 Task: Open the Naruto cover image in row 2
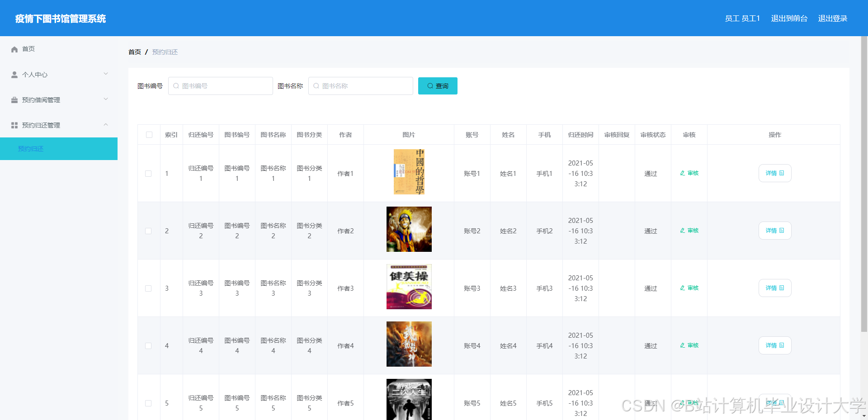click(409, 229)
